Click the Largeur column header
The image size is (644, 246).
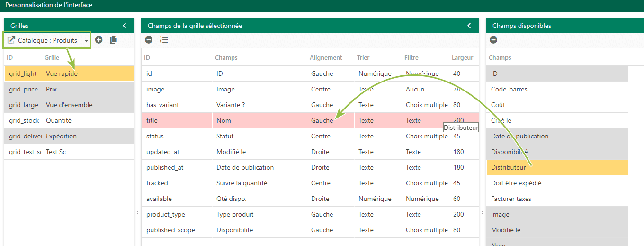tap(462, 58)
